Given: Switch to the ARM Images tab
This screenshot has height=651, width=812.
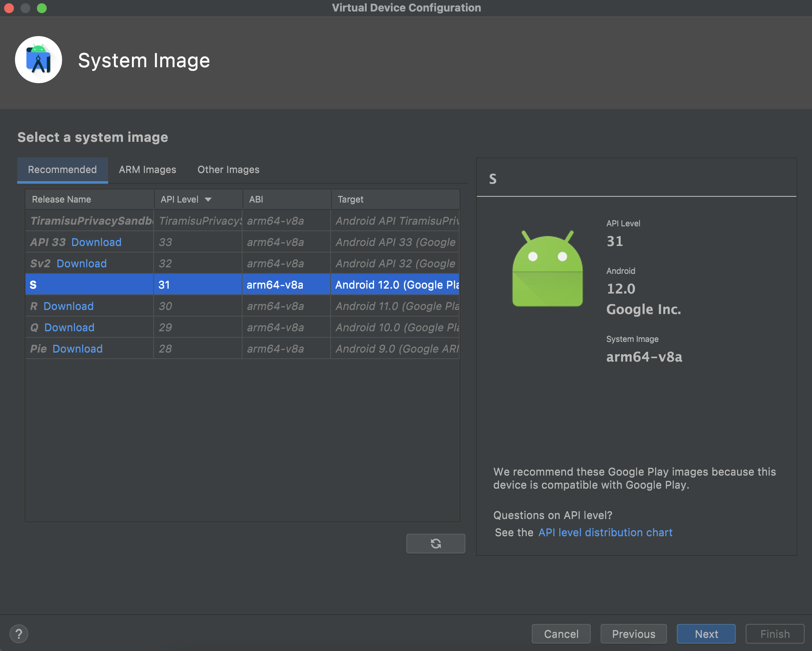Looking at the screenshot, I should coord(147,170).
